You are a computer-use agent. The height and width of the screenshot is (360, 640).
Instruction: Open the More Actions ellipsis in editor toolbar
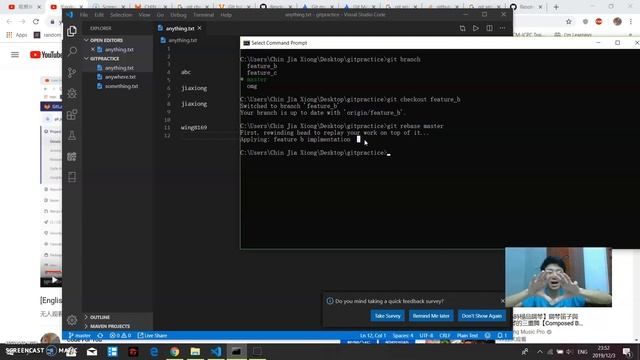click(x=502, y=28)
